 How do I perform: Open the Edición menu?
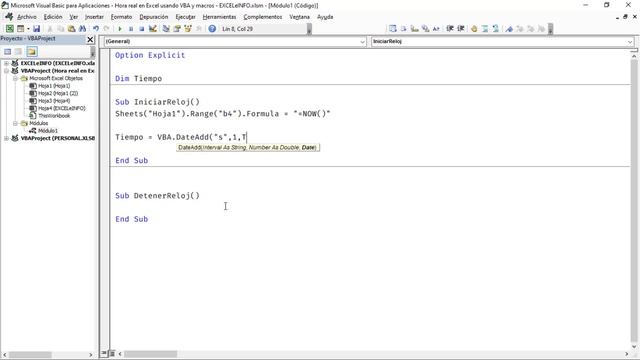pos(53,17)
